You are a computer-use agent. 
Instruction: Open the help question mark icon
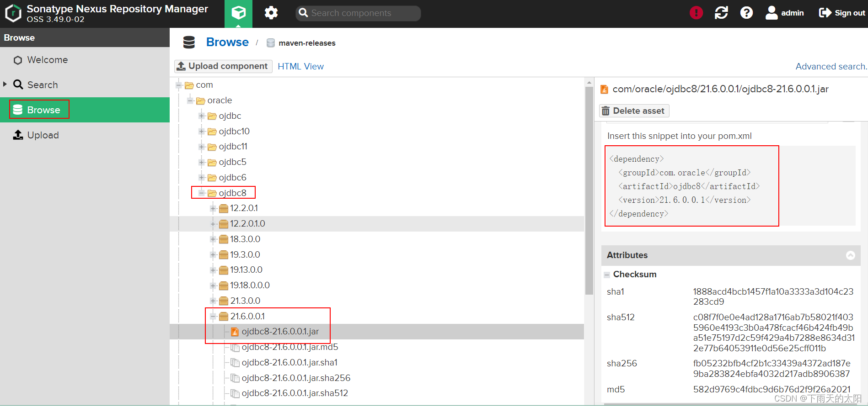pos(746,13)
